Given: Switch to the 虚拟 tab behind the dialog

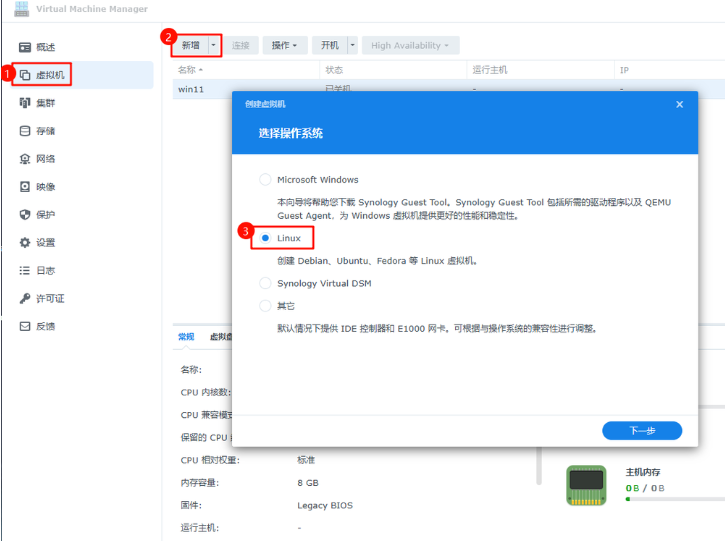Looking at the screenshot, I should [x=221, y=337].
